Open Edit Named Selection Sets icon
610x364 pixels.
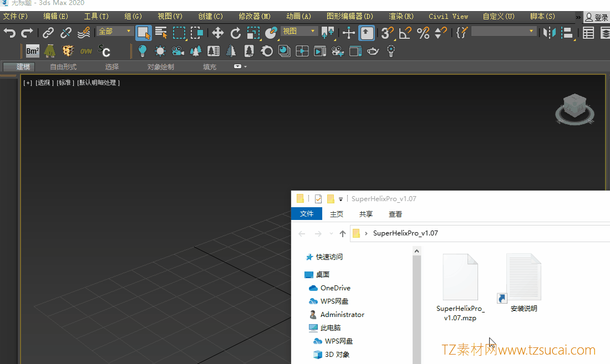click(461, 33)
